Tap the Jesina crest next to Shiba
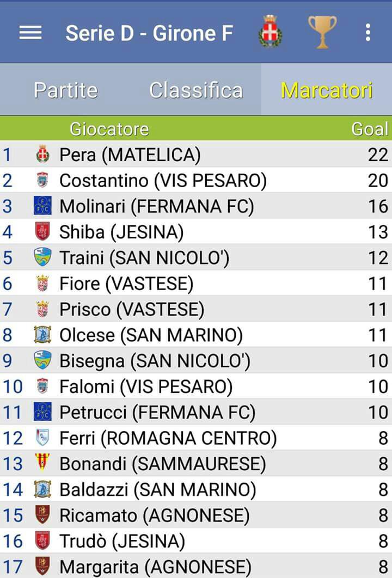The width and height of the screenshot is (392, 578). pyautogui.click(x=42, y=231)
